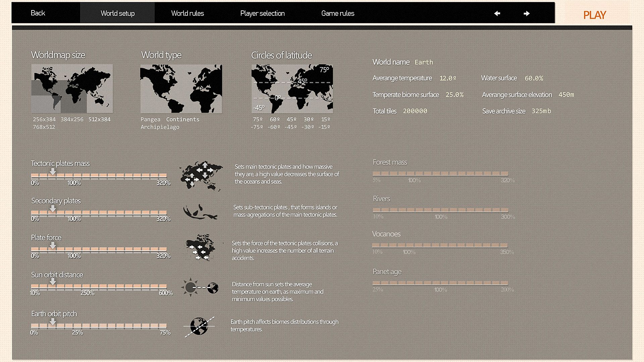
Task: Select the 60º latitude circle option
Action: coord(275,119)
